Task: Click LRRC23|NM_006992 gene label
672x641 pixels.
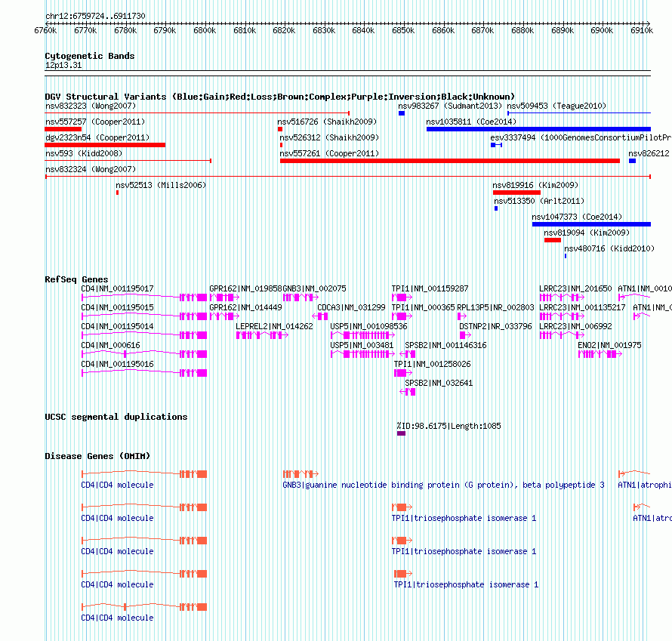Action: pyautogui.click(x=575, y=326)
